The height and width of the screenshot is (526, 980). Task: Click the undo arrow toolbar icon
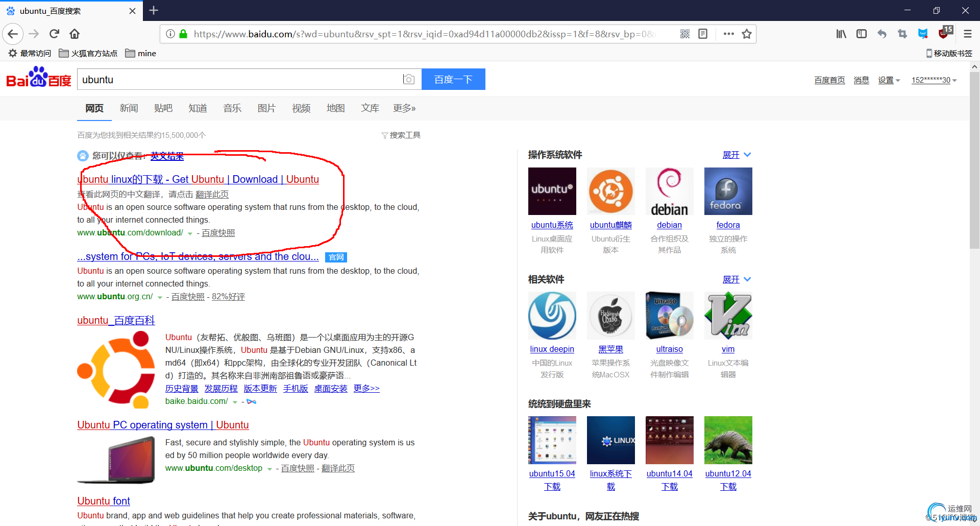tap(882, 34)
